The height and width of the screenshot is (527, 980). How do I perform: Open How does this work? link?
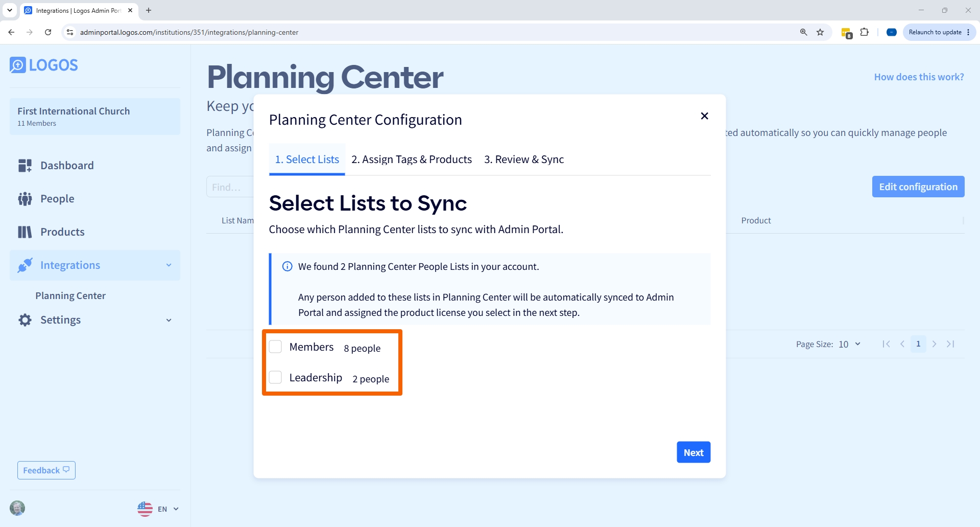pyautogui.click(x=919, y=77)
